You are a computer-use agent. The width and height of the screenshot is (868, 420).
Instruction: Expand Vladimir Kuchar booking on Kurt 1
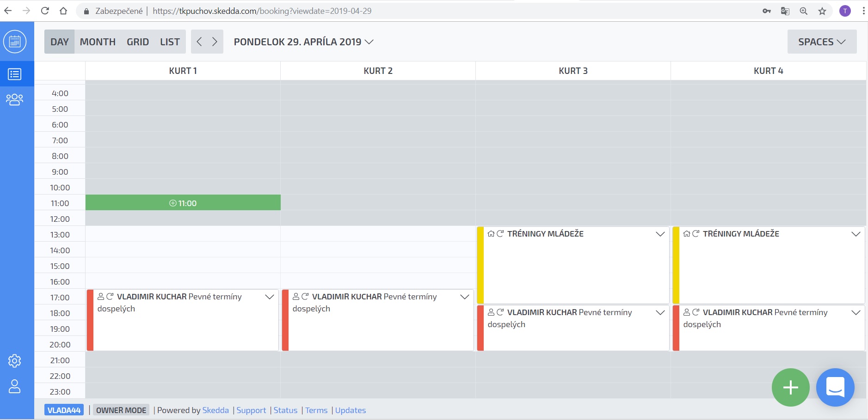pos(270,297)
